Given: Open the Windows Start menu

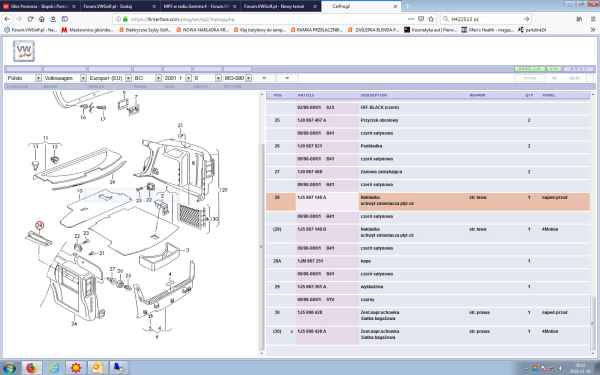Looking at the screenshot, I should (x=8, y=368).
